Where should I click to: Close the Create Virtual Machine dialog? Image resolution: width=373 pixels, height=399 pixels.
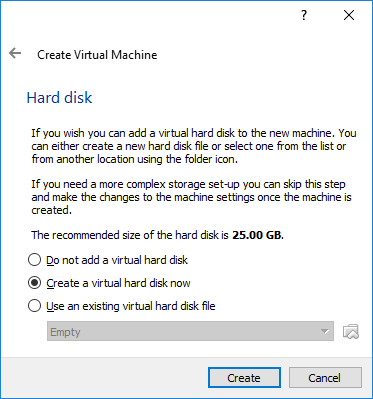349,15
